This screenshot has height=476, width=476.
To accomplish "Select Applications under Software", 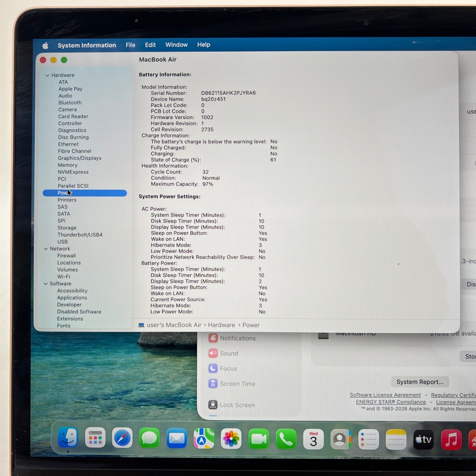I will point(72,298).
